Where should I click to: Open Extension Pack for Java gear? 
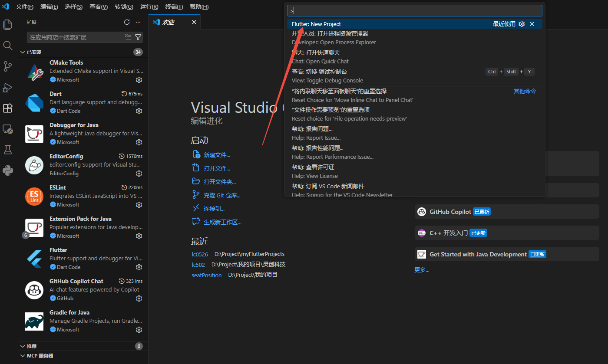click(139, 236)
